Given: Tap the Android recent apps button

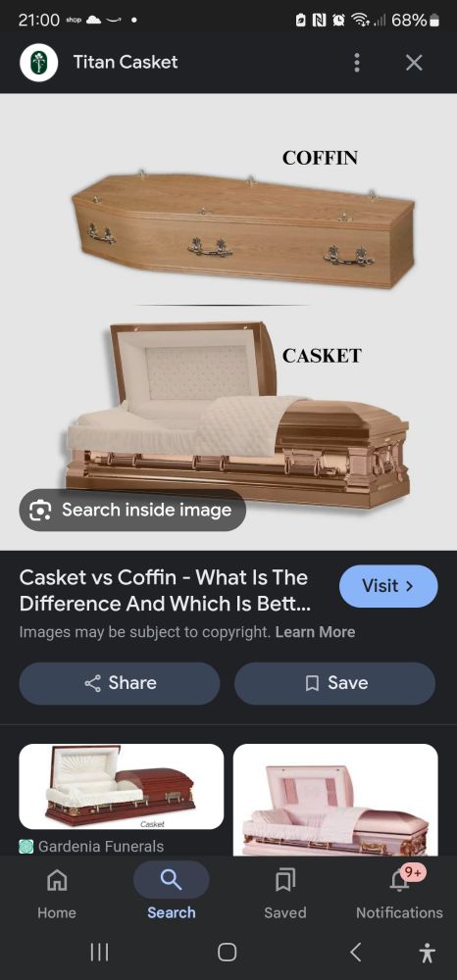Looking at the screenshot, I should (99, 952).
